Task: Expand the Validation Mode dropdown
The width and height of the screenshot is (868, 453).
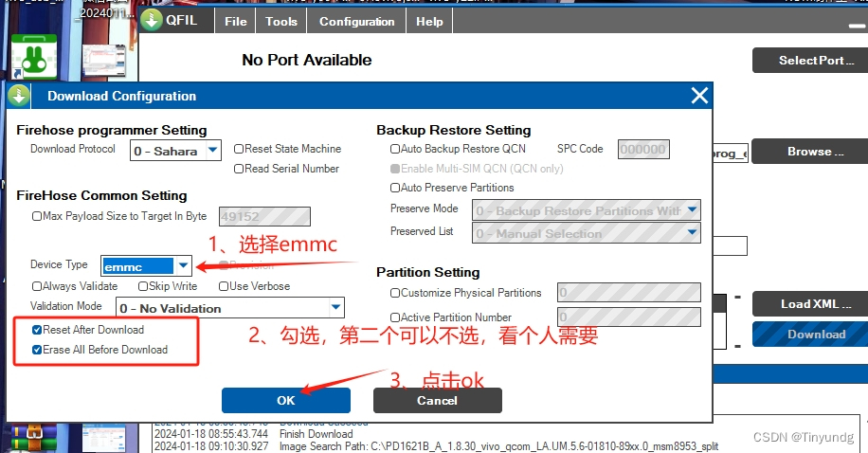Action: (x=335, y=307)
